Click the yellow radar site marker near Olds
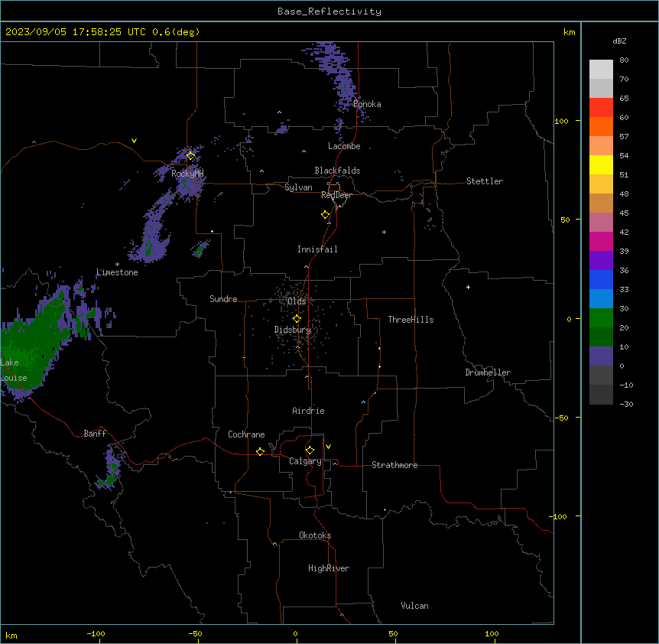The width and height of the screenshot is (659, 644). point(297,319)
